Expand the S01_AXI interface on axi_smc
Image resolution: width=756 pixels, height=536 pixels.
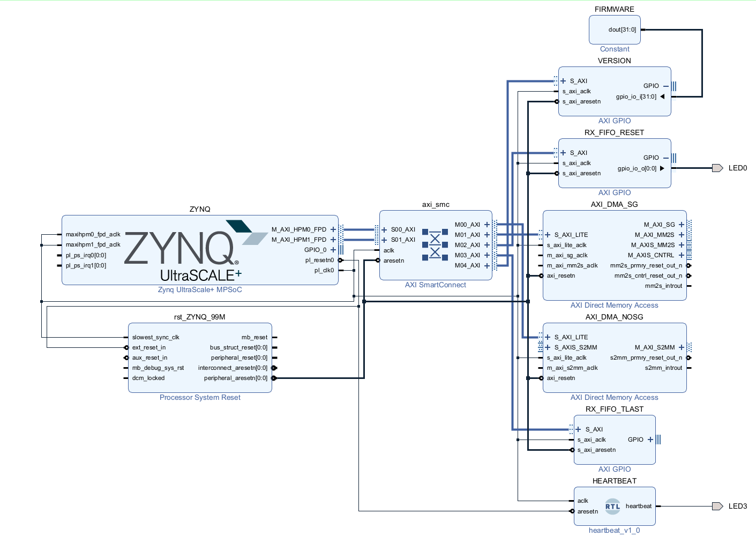point(384,240)
